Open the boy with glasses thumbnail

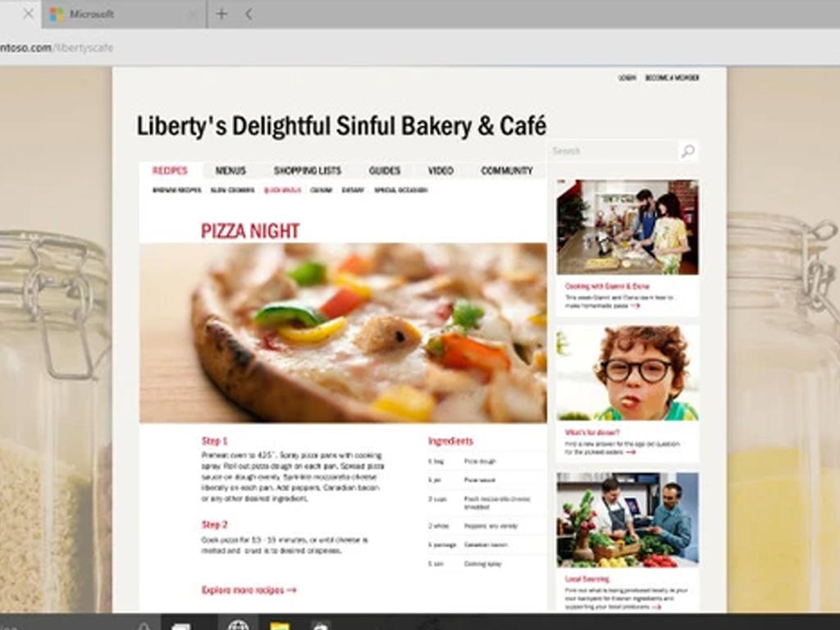click(x=628, y=373)
